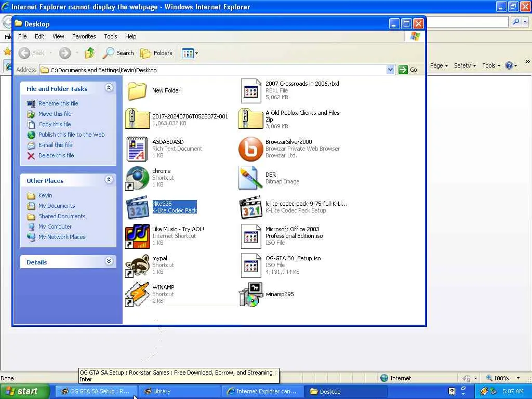Click into the Address path field

coord(217,70)
